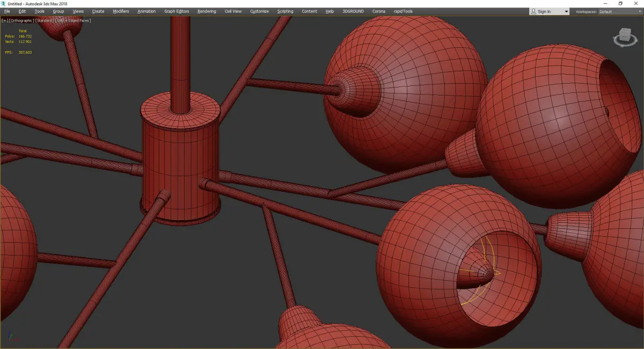Open the Help menu
Viewport: 644px width, 349px height.
330,11
